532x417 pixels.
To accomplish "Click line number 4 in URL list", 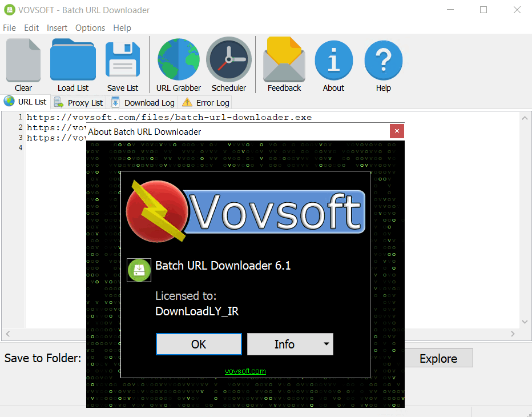I will click(x=21, y=148).
